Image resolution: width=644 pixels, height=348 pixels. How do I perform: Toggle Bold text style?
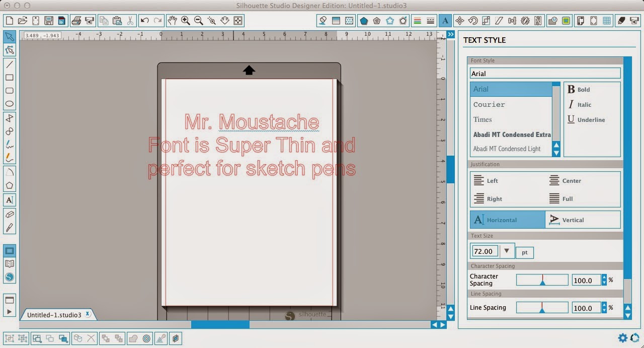(579, 90)
